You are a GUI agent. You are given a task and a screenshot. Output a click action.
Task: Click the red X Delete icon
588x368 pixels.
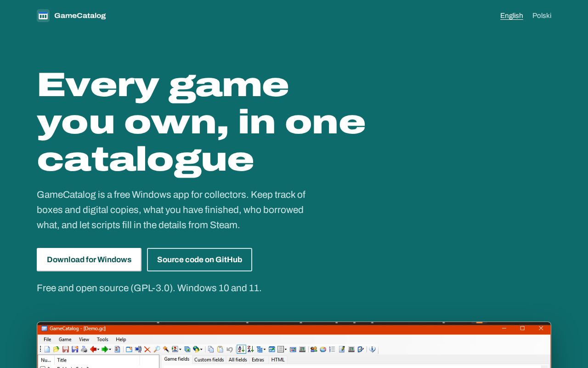tap(147, 350)
